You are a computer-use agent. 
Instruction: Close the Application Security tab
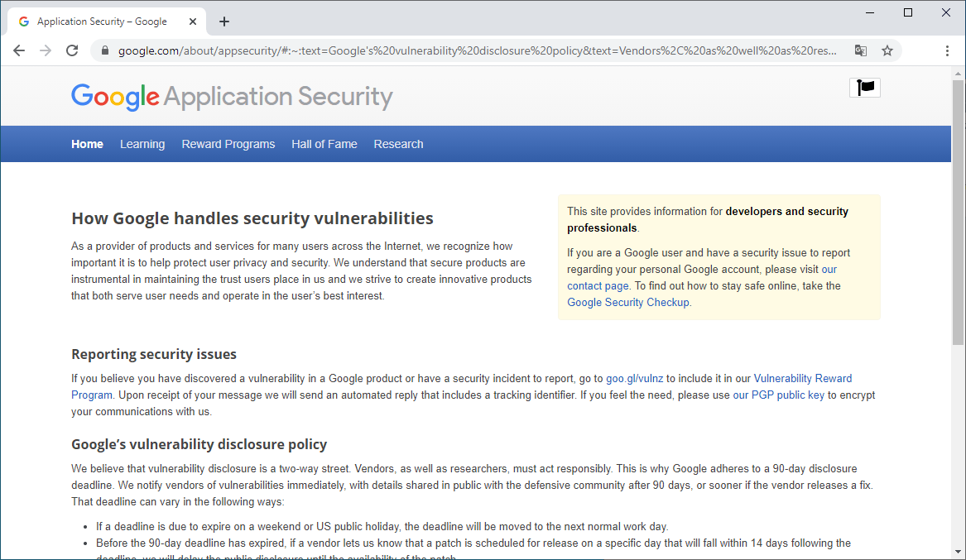click(x=192, y=22)
